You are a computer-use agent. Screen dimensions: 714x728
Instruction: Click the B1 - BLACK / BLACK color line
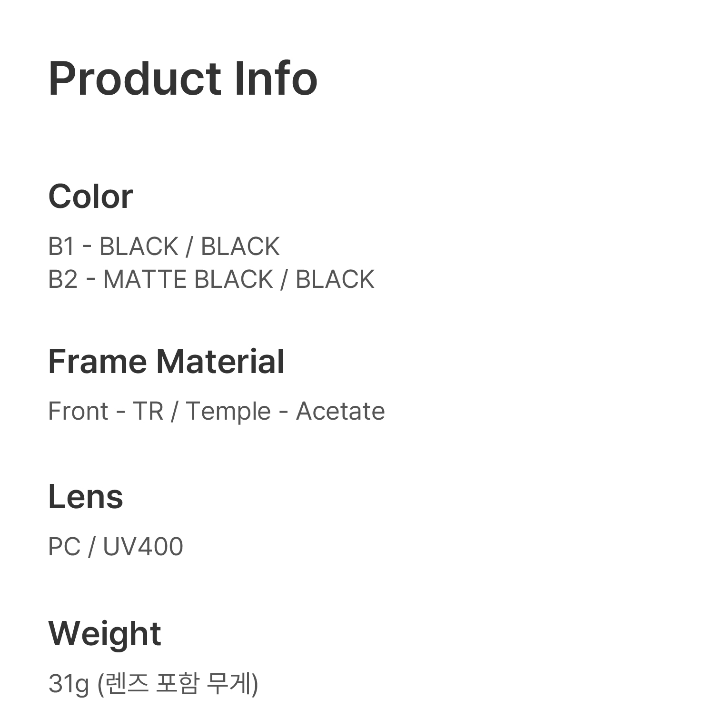pos(164,246)
